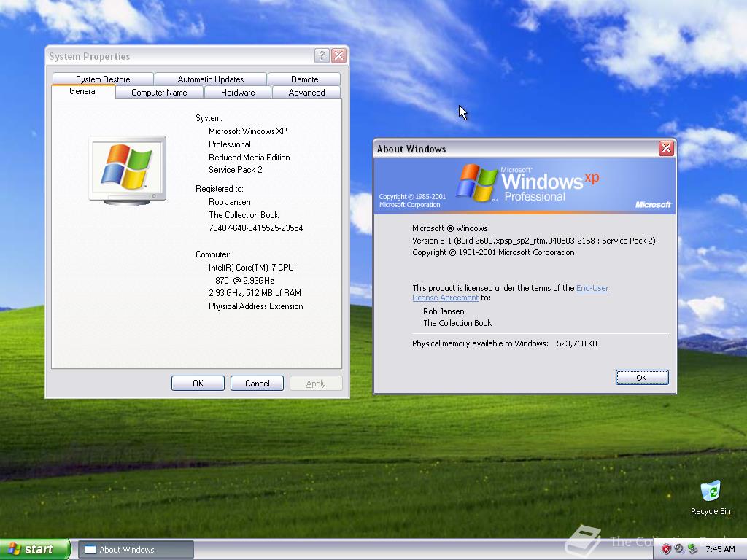Close the About Windows dialog with the red X
Image resolution: width=747 pixels, height=560 pixels.
click(x=666, y=149)
